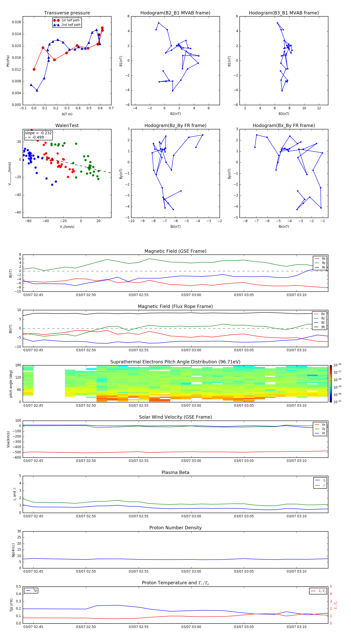The width and height of the screenshot is (351, 644).
Task: Click the Suprathermal Electrons Pitch Angle Distribution title
Action: pyautogui.click(x=175, y=362)
